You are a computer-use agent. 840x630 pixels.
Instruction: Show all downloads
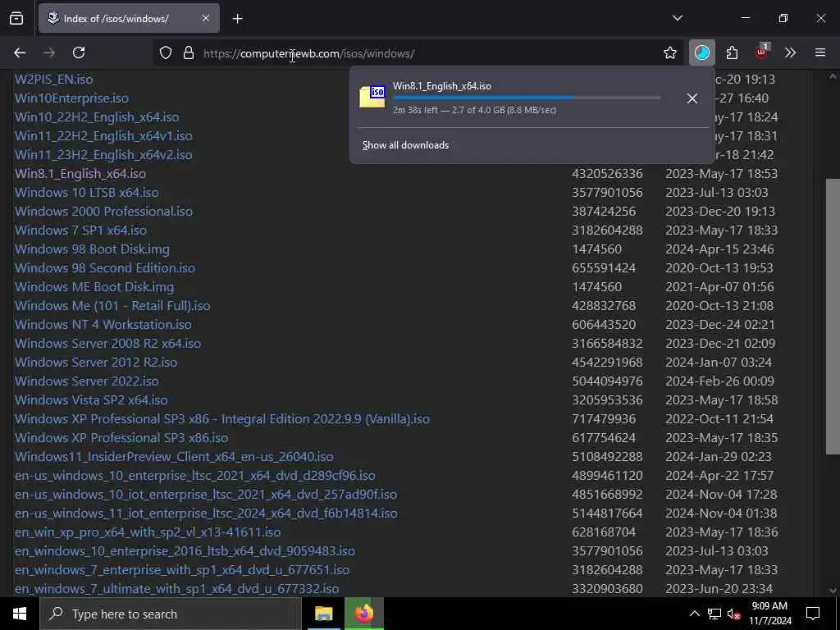[405, 145]
